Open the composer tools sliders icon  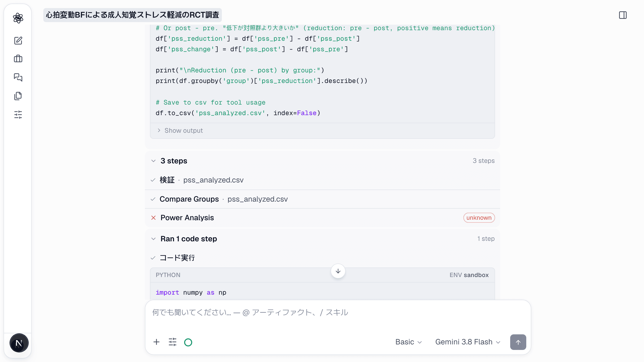173,342
